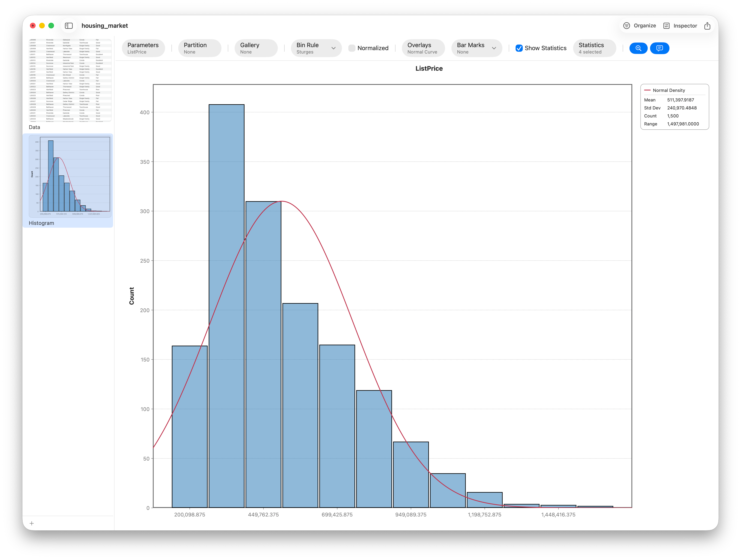741x560 pixels.
Task: Click the Organize icon
Action: click(x=626, y=26)
